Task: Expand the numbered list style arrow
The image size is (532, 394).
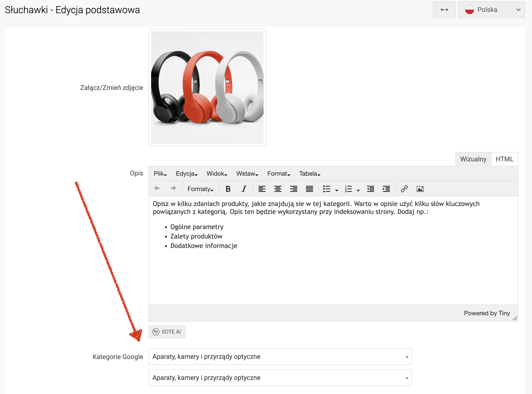Action: click(358, 190)
